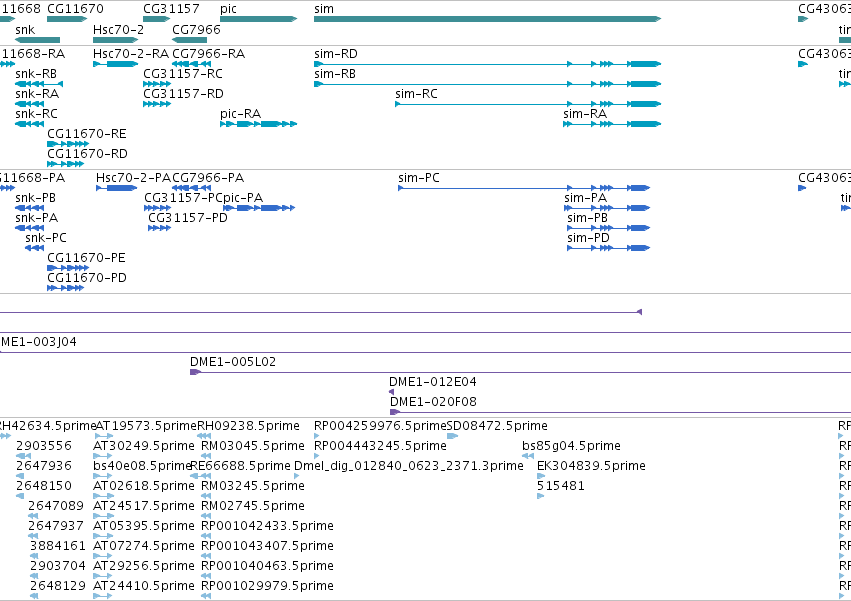Select the EK304839.5prime EST

click(x=541, y=476)
